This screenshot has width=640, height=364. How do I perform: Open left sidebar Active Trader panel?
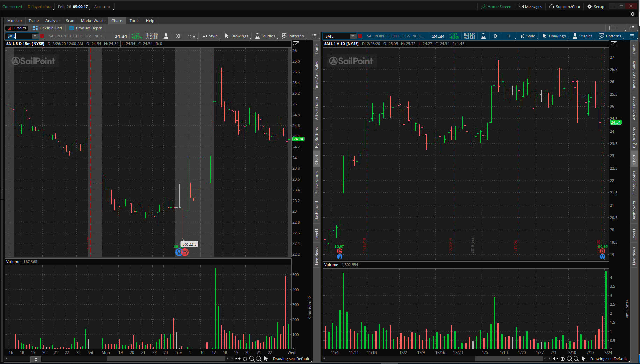317,109
